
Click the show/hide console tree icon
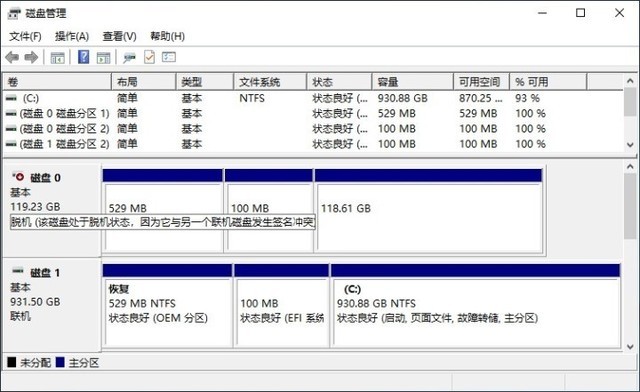click(58, 58)
